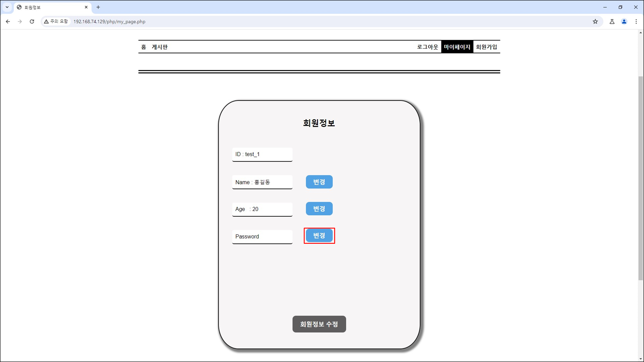Viewport: 644px width, 362px height.
Task: Click the 회원정보 수정 button
Action: coord(319,324)
